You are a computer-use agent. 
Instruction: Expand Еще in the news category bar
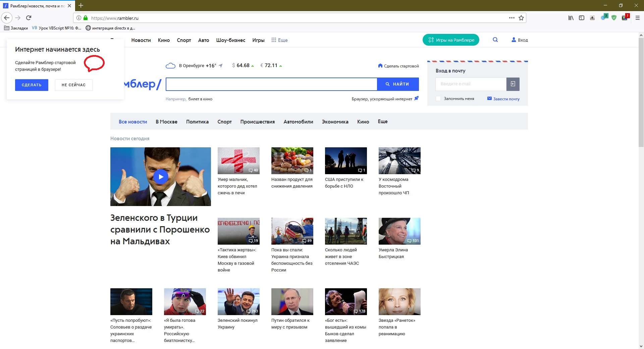(383, 121)
